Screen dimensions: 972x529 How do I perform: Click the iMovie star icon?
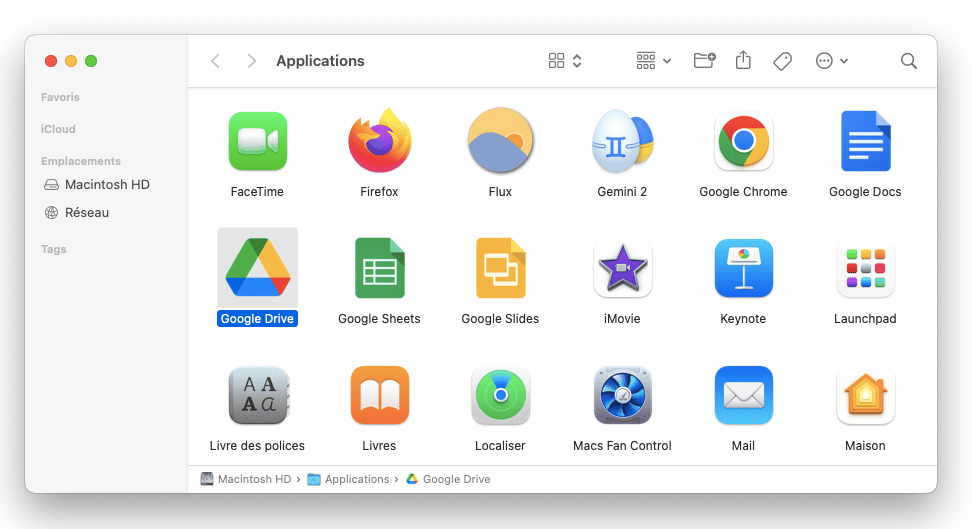click(622, 268)
